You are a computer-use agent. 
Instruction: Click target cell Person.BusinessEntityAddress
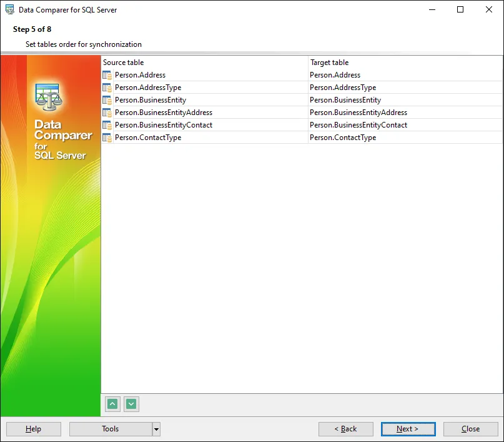coord(405,113)
